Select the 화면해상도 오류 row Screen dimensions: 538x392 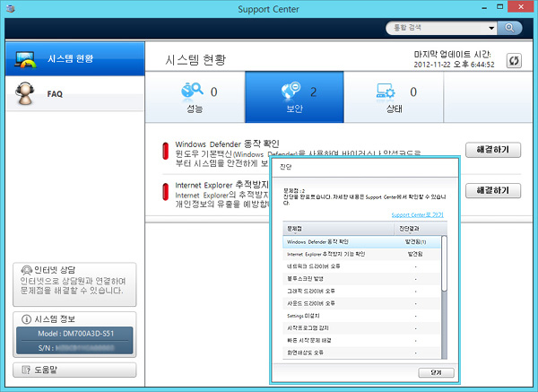[361, 353]
